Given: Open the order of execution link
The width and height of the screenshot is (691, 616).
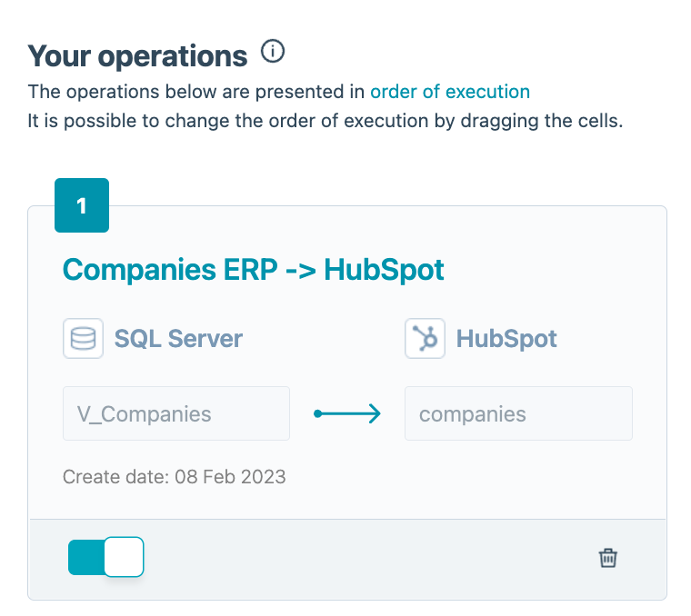Looking at the screenshot, I should pyautogui.click(x=449, y=92).
